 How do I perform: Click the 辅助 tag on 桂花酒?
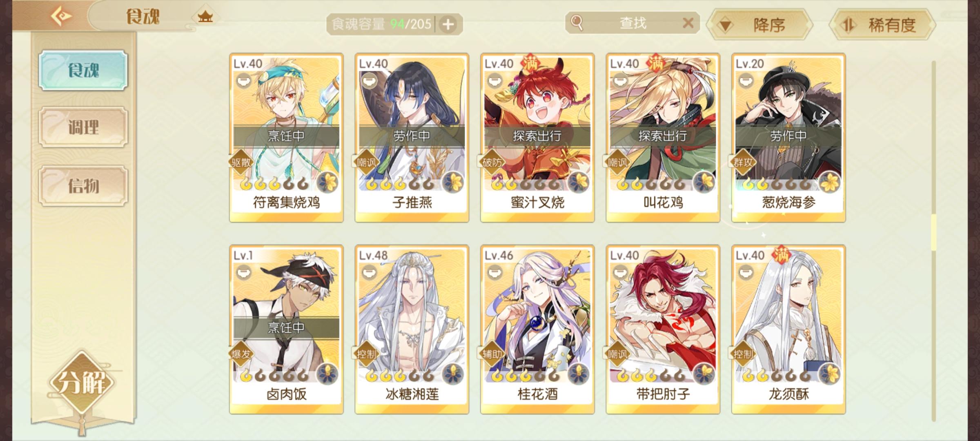click(492, 354)
